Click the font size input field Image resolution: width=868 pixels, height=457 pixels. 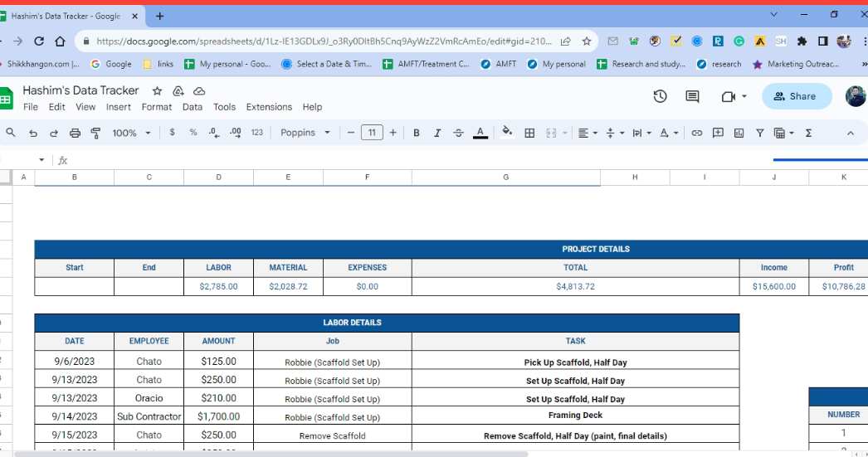coord(372,133)
